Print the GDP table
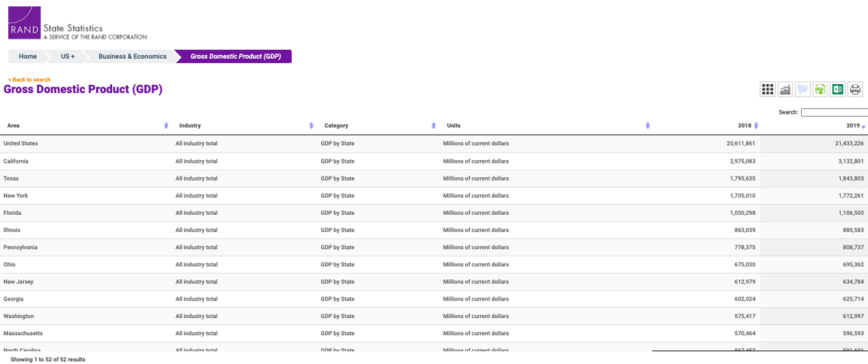 click(x=855, y=90)
